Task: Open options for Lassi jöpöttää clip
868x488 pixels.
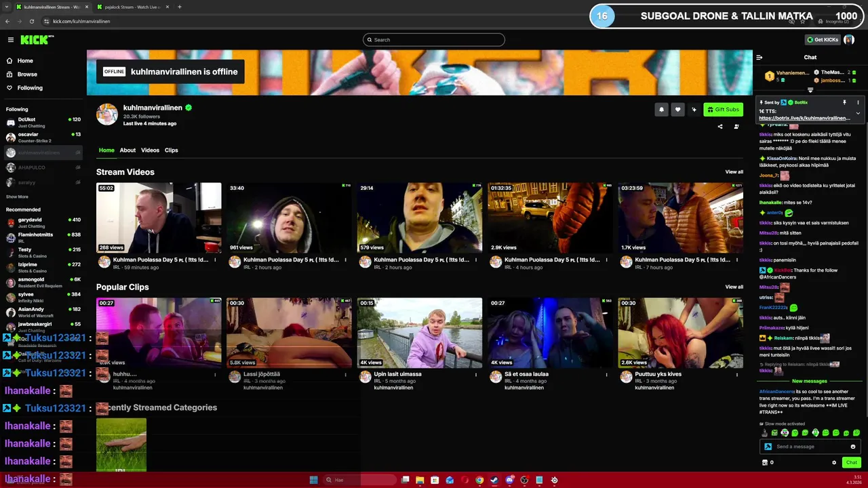Action: pos(346,374)
